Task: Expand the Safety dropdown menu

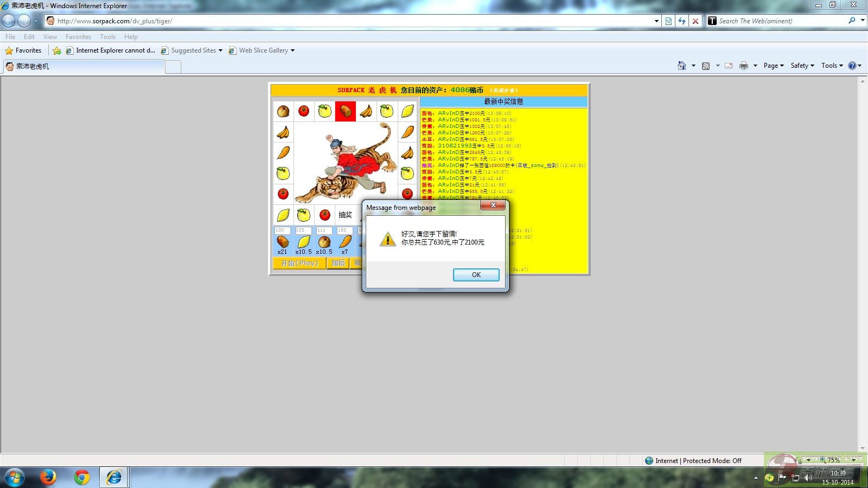Action: [802, 66]
